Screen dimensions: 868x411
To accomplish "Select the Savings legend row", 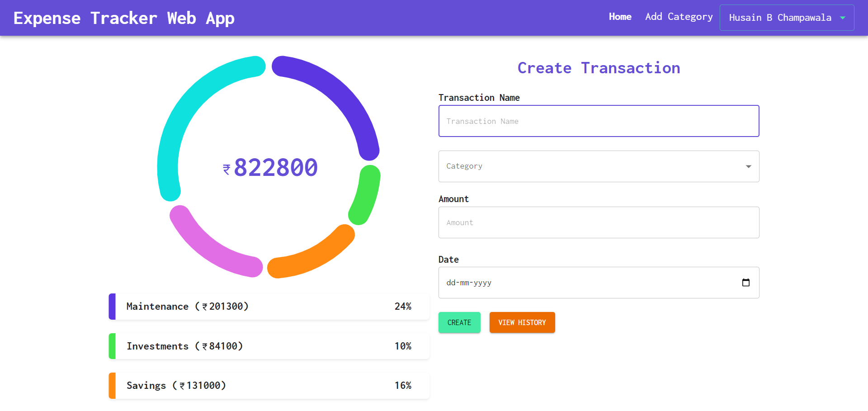I will click(x=269, y=385).
